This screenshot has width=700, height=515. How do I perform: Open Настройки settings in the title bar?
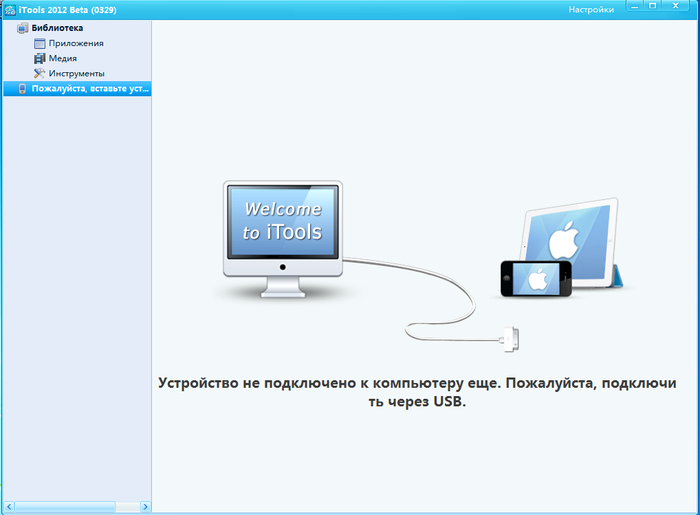tap(591, 9)
